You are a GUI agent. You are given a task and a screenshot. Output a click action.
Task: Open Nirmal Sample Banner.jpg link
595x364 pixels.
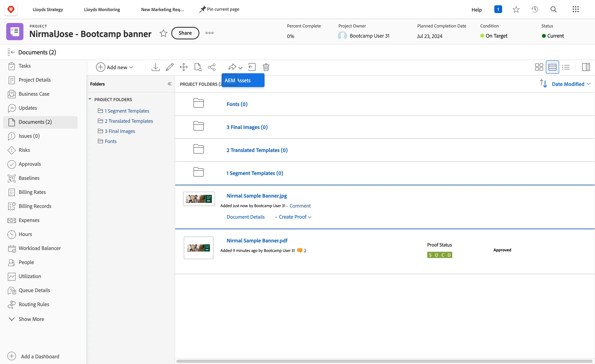point(257,196)
